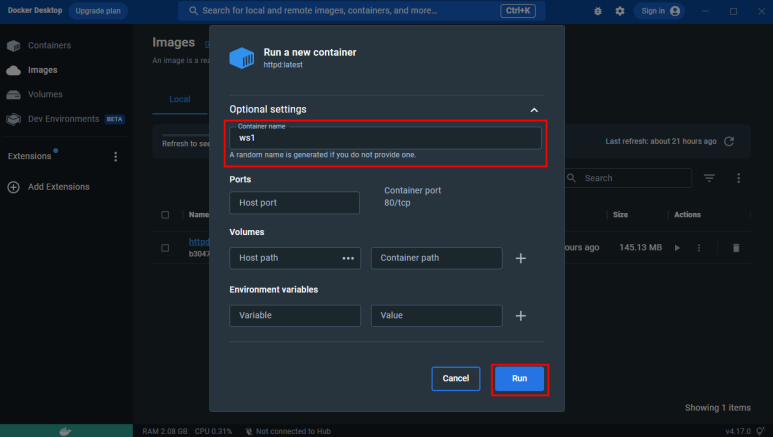
Task: Open the Volumes drive icon
Action: point(13,94)
